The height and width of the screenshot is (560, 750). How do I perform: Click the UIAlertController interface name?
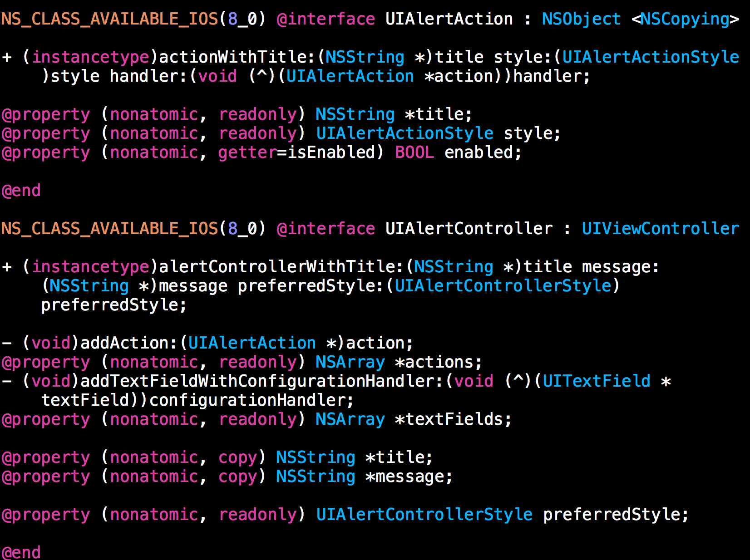[x=469, y=229]
